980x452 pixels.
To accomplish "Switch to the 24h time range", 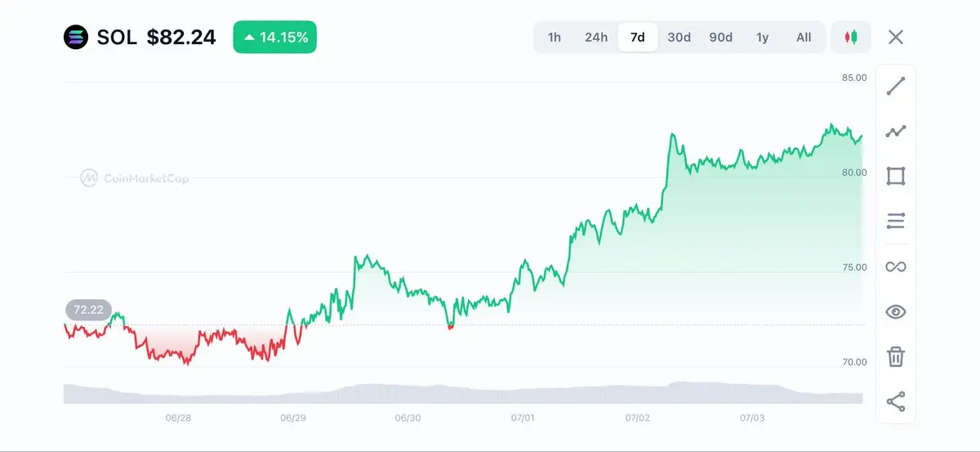I will click(596, 37).
